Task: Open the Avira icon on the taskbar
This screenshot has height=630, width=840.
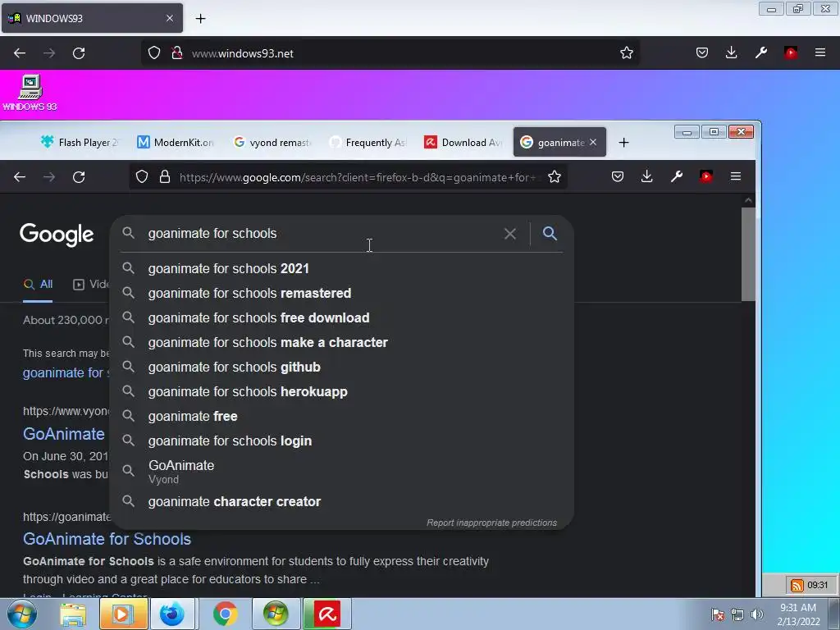Action: pos(327,614)
